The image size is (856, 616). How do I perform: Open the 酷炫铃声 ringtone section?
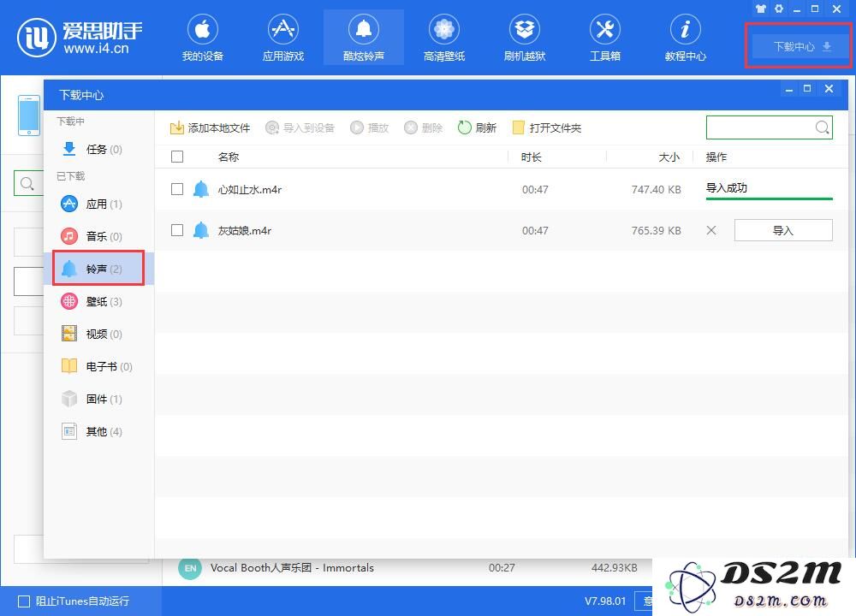364,37
